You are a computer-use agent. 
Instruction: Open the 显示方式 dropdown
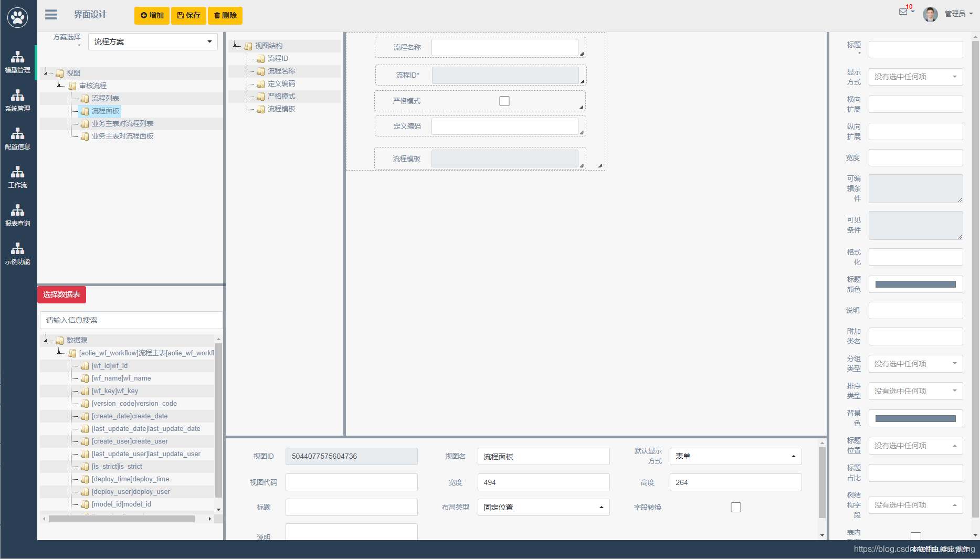(915, 77)
